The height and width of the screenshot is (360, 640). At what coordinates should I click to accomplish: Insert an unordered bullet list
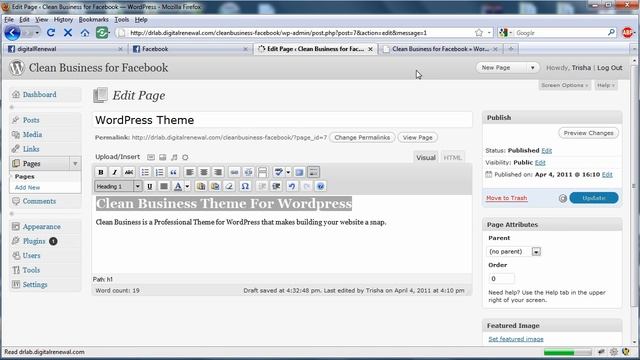coord(145,172)
